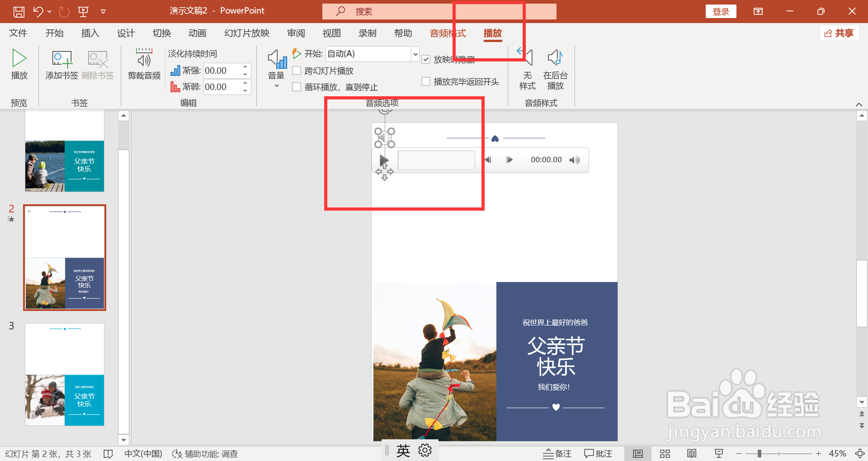Open the Start (开始) combo box dropdown
The image size is (868, 461).
(415, 54)
